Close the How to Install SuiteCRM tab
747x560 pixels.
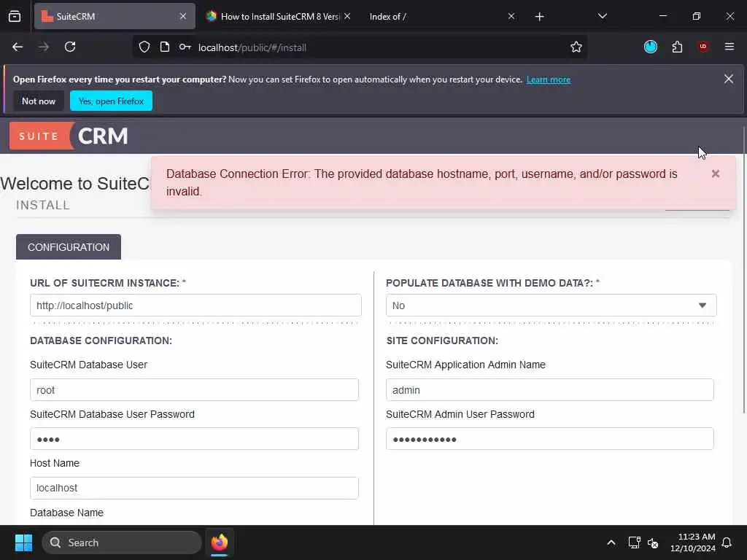pyautogui.click(x=347, y=16)
